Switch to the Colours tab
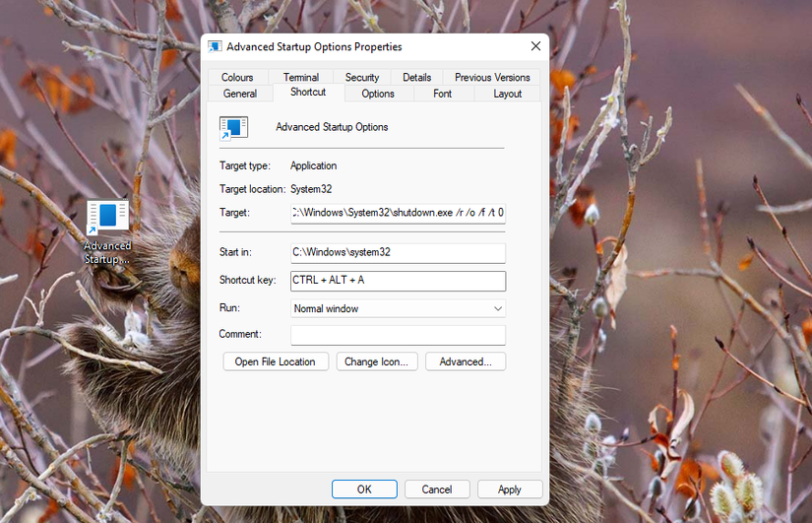This screenshot has height=523, width=812. point(237,77)
